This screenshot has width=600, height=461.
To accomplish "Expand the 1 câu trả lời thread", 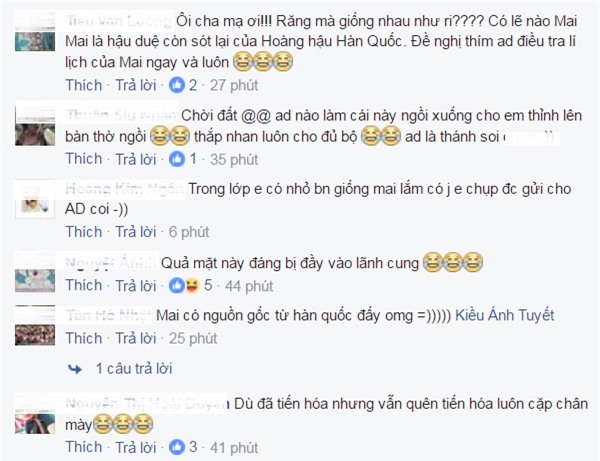I will 134,368.
